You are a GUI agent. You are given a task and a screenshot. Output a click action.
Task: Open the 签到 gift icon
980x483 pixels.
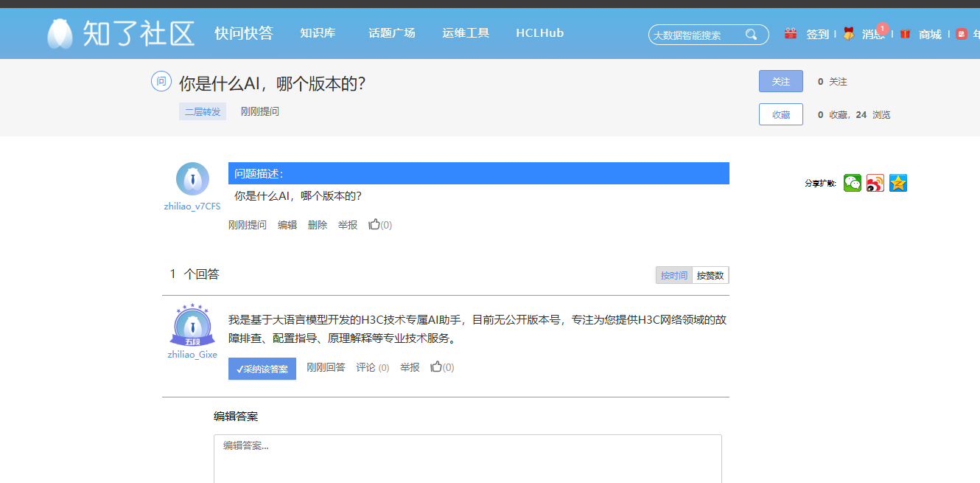791,33
